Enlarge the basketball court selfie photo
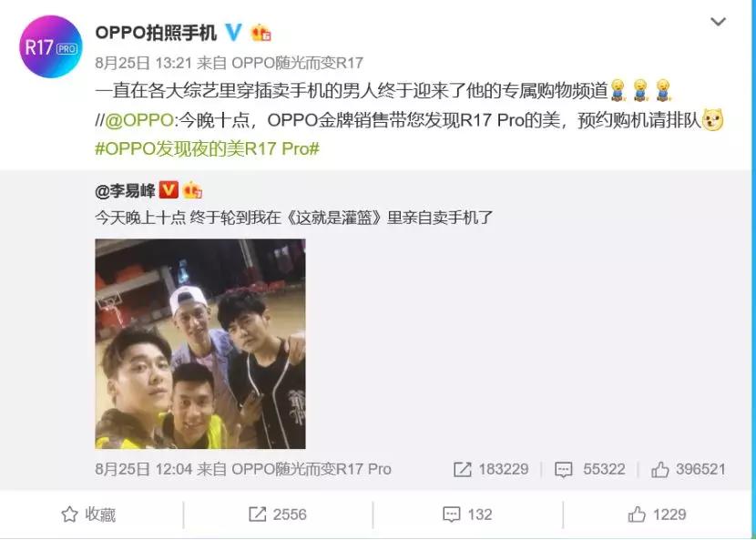 [x=200, y=344]
